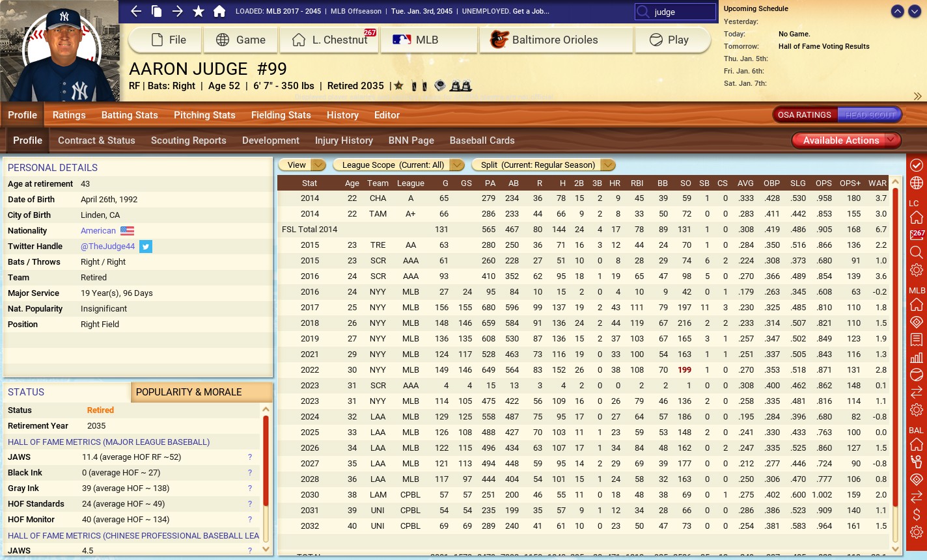Open Hall of Fame Metrics (Chinese Professional Baseball) link
Viewport: 927px width, 560px height.
(x=133, y=536)
